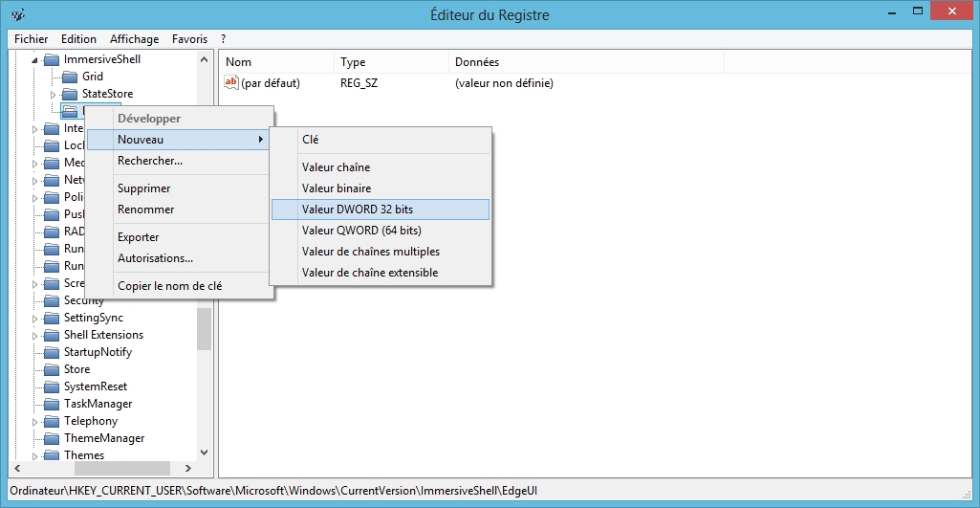980x508 pixels.
Task: Click the registry path in status bar
Action: click(273, 491)
